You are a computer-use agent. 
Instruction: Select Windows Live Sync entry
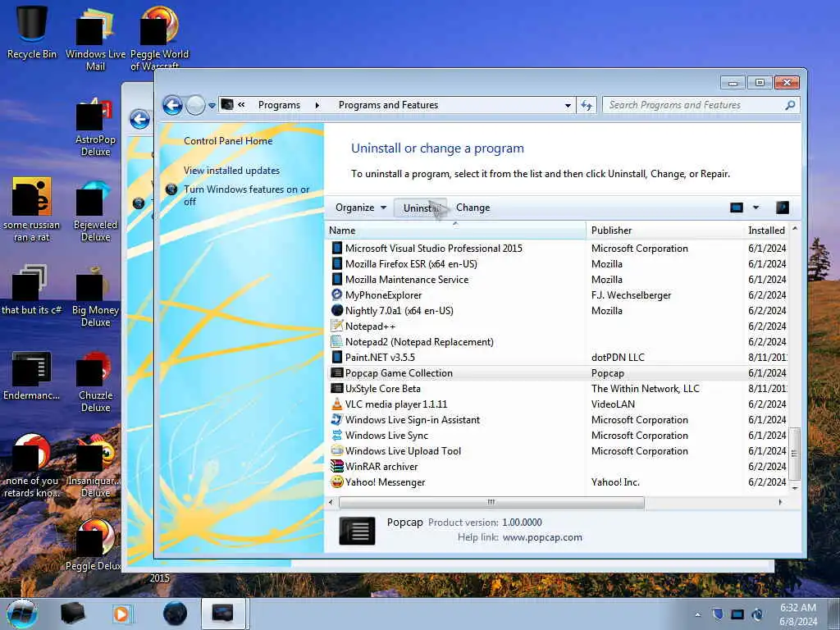[555, 435]
